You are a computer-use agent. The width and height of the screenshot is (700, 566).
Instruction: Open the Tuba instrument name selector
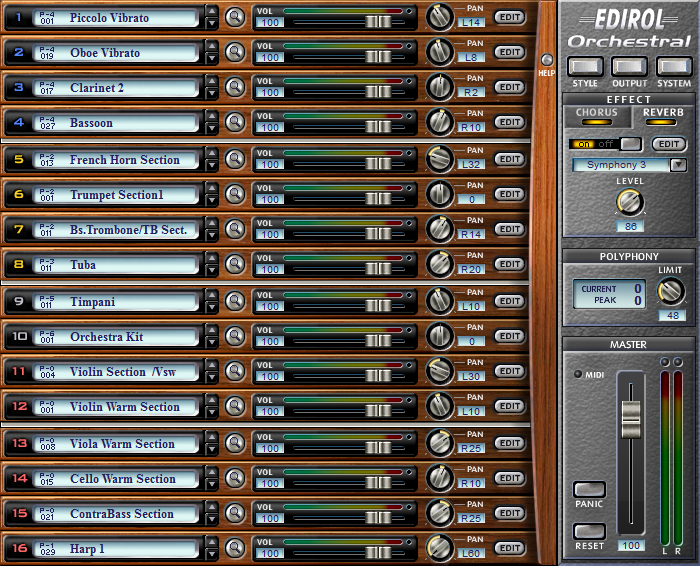click(x=116, y=265)
